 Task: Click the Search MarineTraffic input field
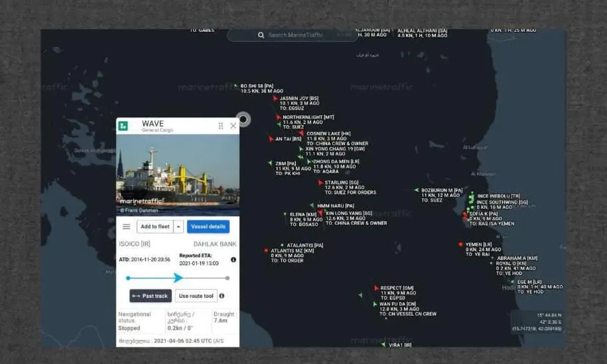pos(293,35)
